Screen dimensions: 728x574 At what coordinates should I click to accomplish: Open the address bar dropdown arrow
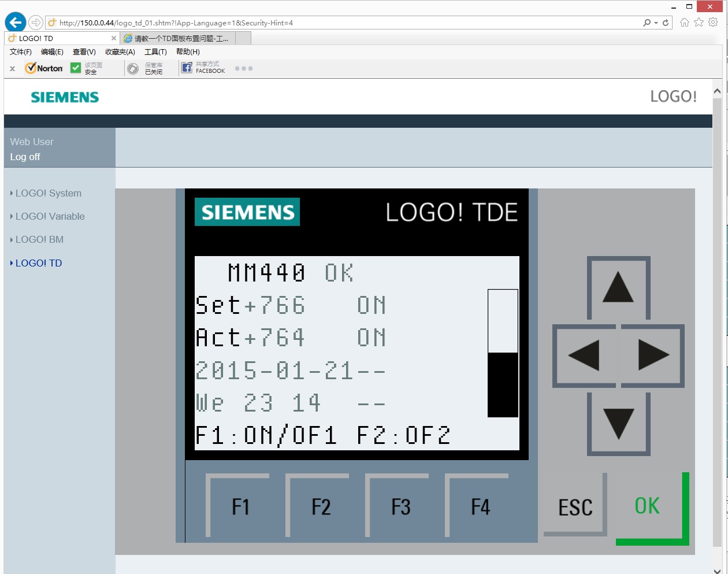click(656, 23)
